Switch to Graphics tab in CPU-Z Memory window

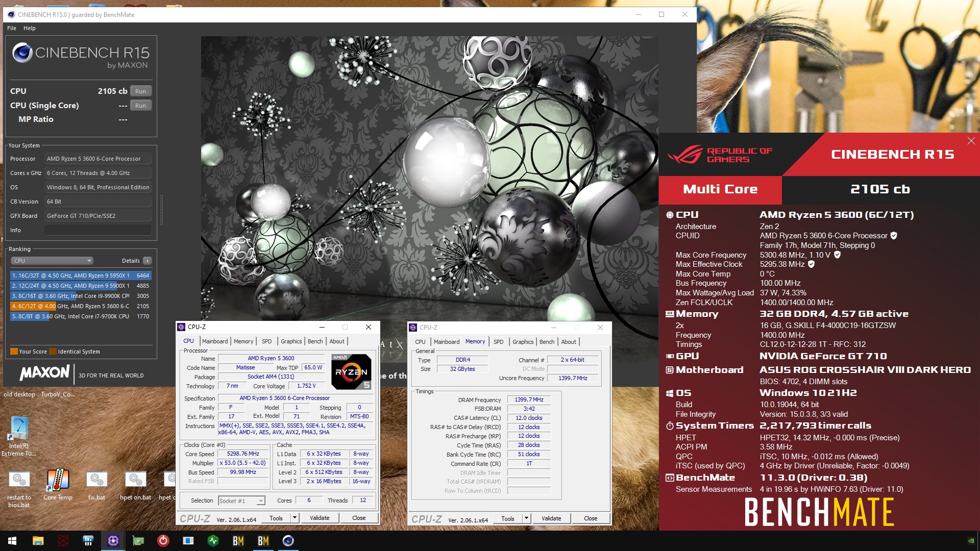point(523,342)
